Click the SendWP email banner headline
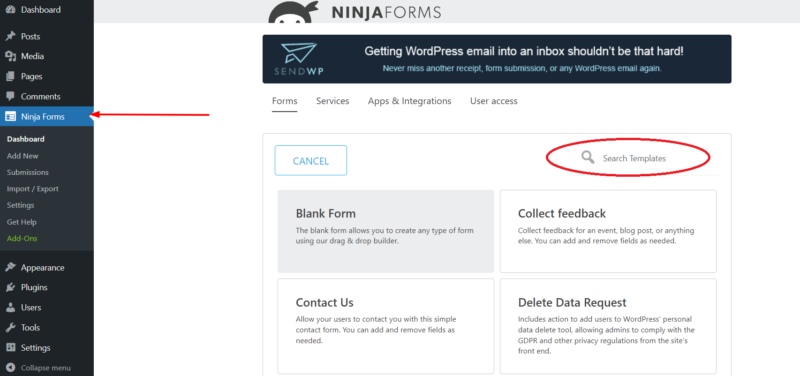 [523, 52]
